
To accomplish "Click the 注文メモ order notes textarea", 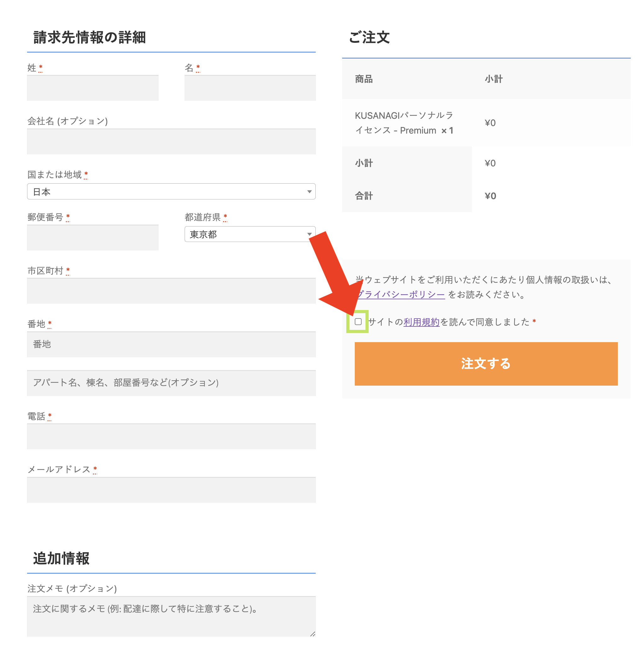I will click(x=171, y=616).
